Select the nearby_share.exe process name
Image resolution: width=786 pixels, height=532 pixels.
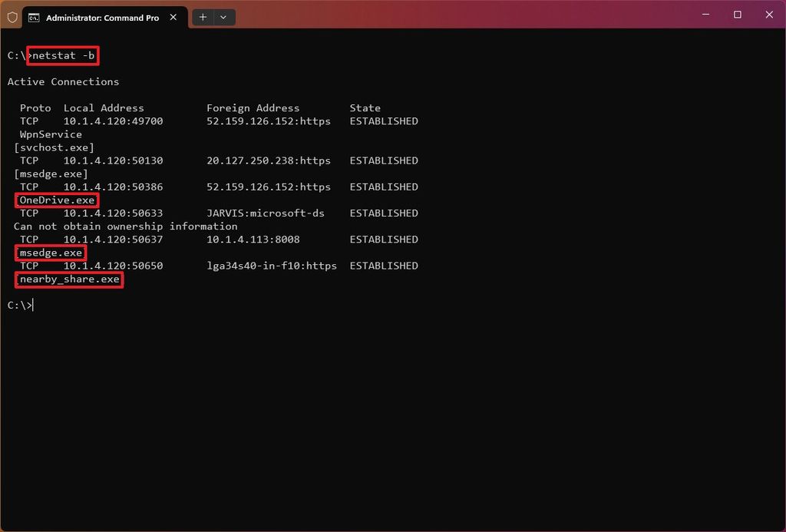[68, 279]
